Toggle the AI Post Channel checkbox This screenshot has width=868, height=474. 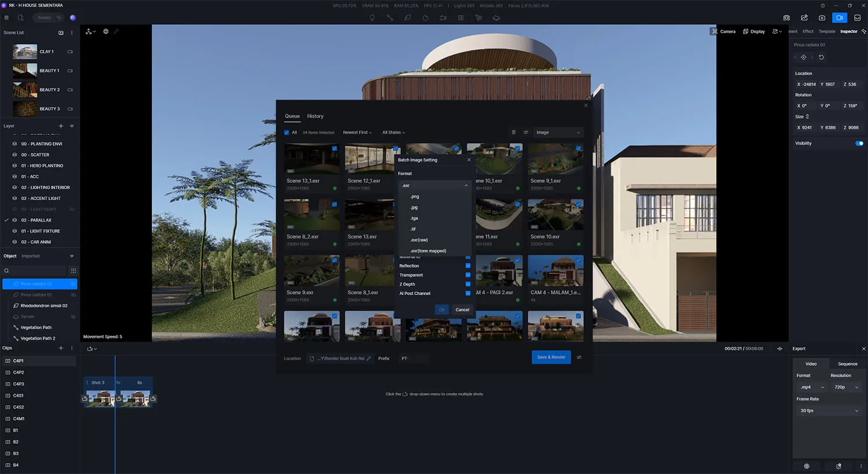468,293
